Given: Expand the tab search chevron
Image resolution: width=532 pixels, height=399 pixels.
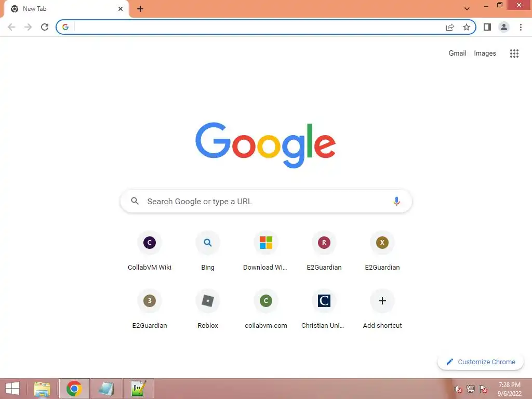Looking at the screenshot, I should pyautogui.click(x=467, y=9).
